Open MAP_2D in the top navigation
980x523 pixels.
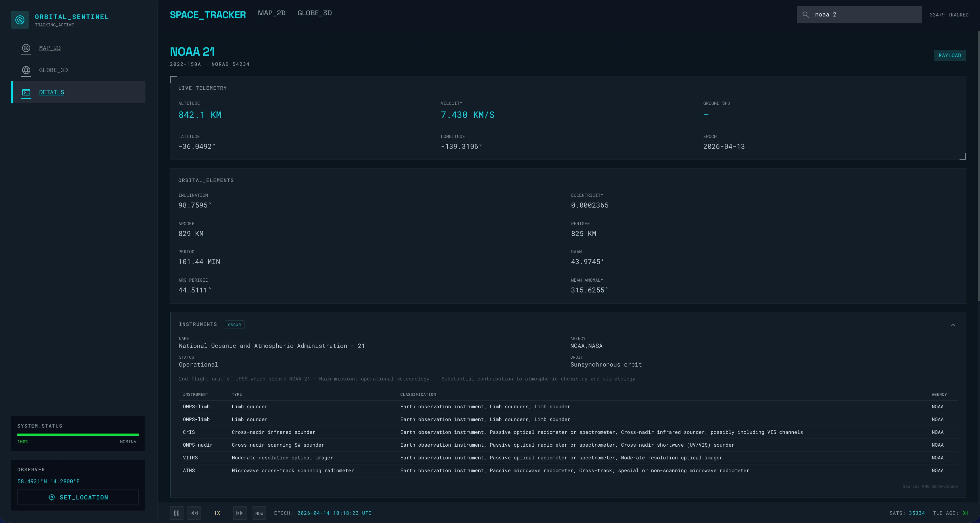coord(272,13)
